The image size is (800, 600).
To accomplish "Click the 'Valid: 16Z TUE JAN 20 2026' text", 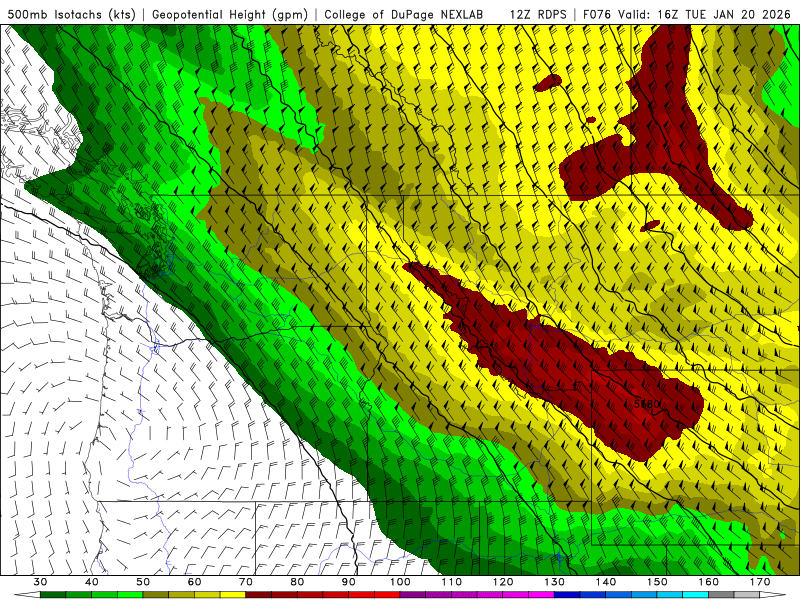I will 705,14.
